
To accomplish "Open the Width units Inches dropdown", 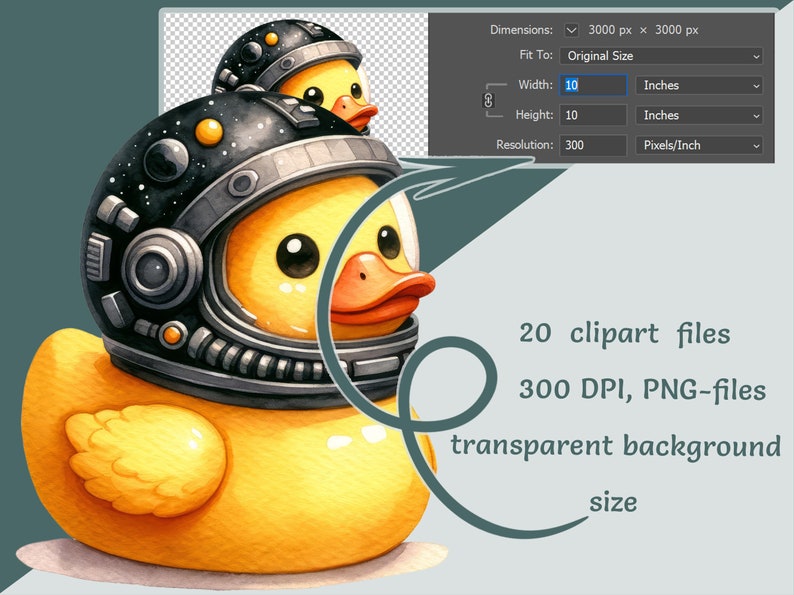I will (699, 85).
